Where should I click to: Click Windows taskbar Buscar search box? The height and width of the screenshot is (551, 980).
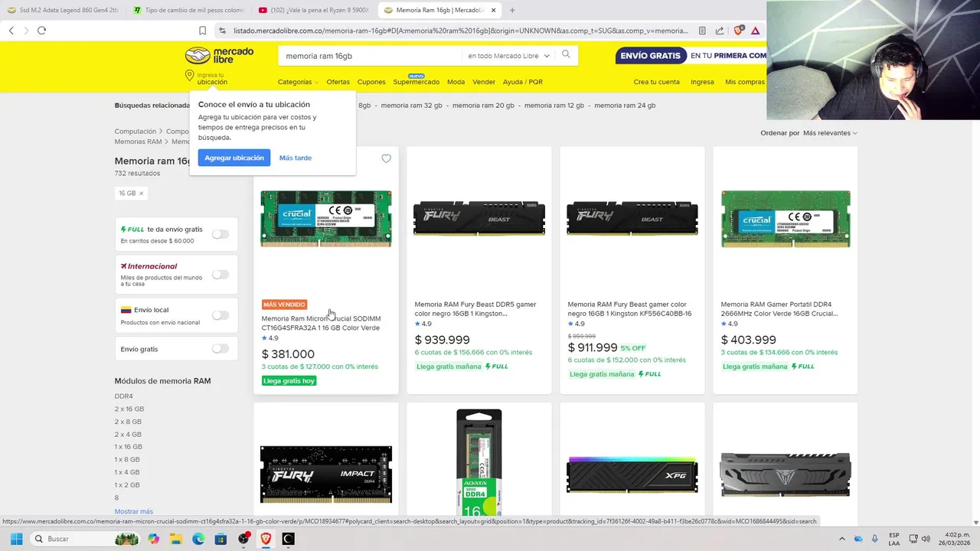(86, 539)
